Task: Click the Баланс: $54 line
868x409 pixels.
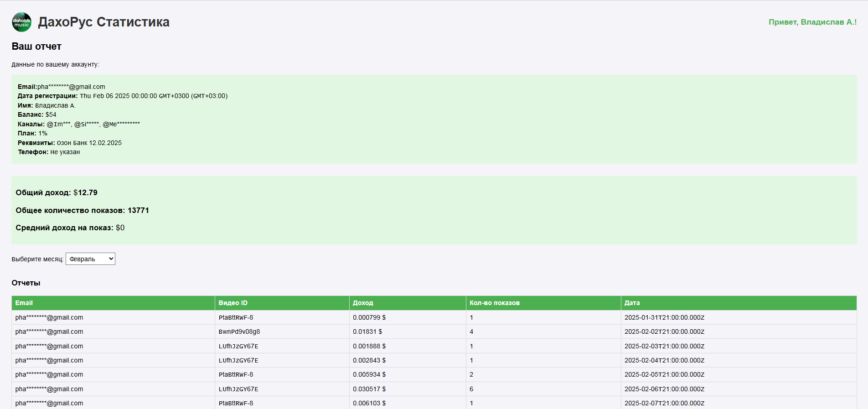Action: [37, 114]
